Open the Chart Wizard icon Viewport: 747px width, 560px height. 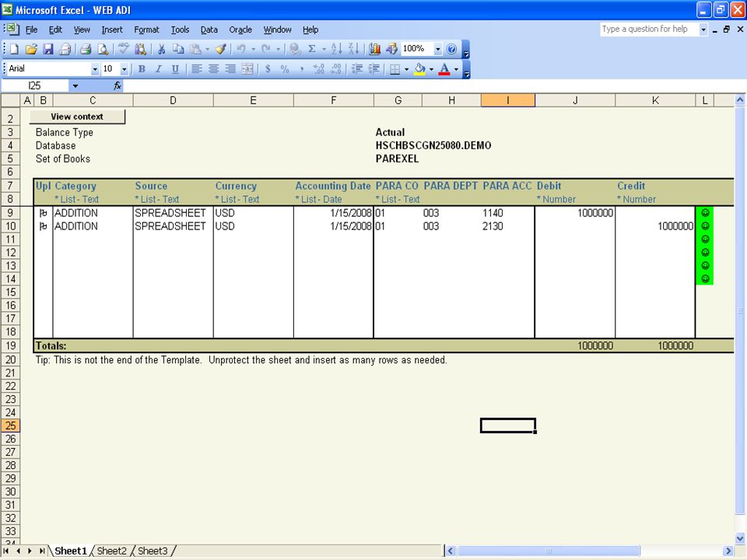click(x=375, y=49)
